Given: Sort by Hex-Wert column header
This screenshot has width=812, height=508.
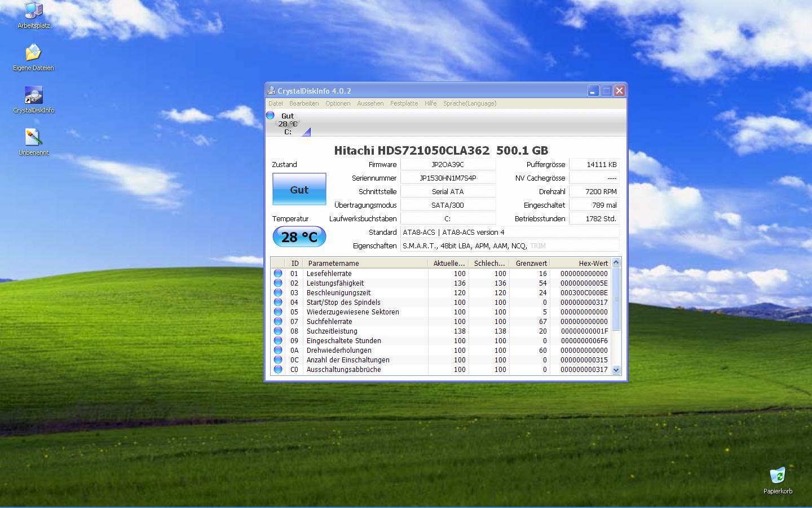Looking at the screenshot, I should (x=580, y=263).
